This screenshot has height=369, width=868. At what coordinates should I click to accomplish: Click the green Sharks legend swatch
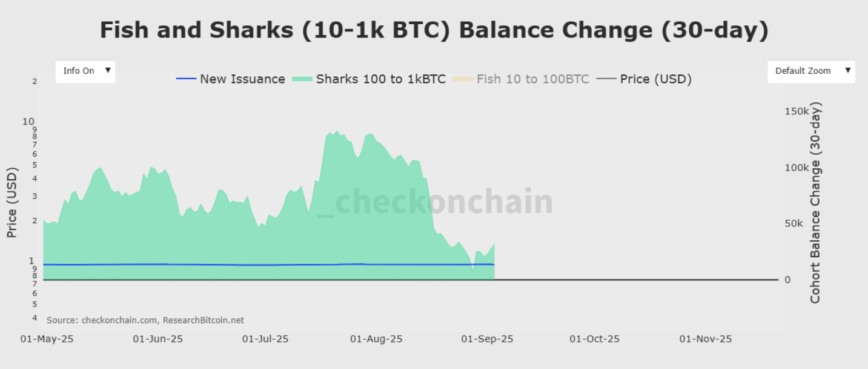click(302, 79)
